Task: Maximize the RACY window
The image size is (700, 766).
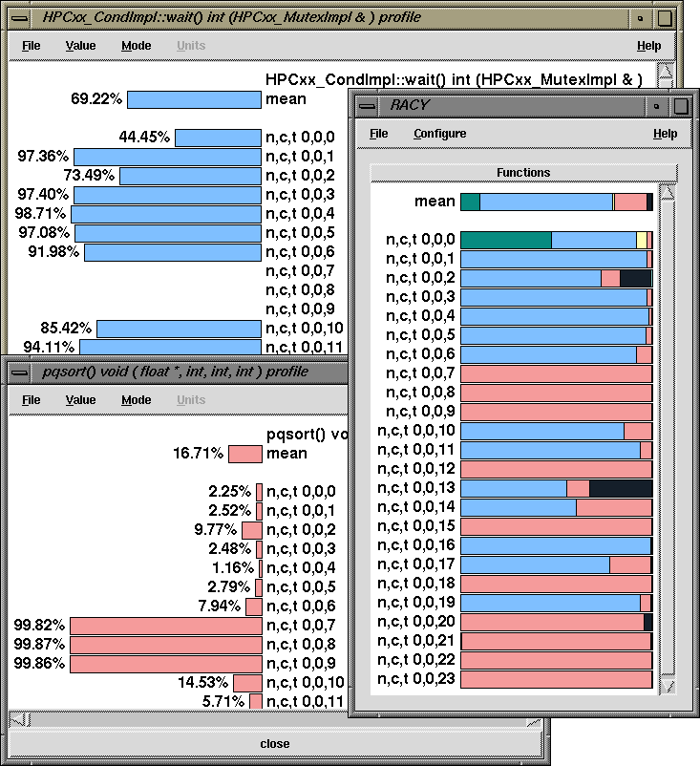Action: 680,105
